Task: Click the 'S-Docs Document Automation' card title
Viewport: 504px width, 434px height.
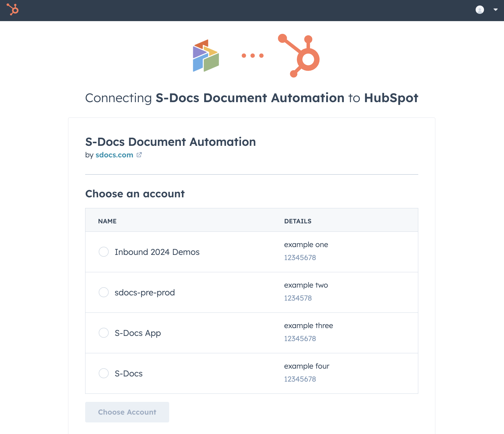Action: tap(171, 142)
